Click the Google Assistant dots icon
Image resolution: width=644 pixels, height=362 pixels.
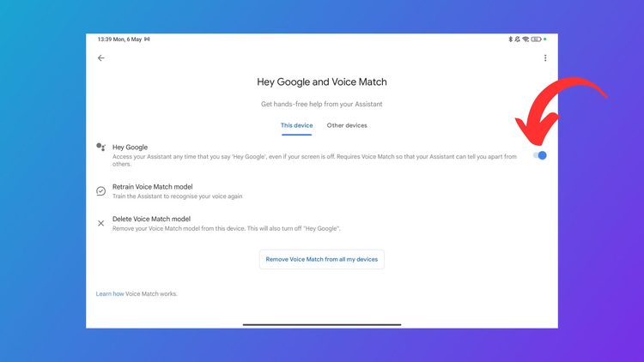tap(100, 148)
